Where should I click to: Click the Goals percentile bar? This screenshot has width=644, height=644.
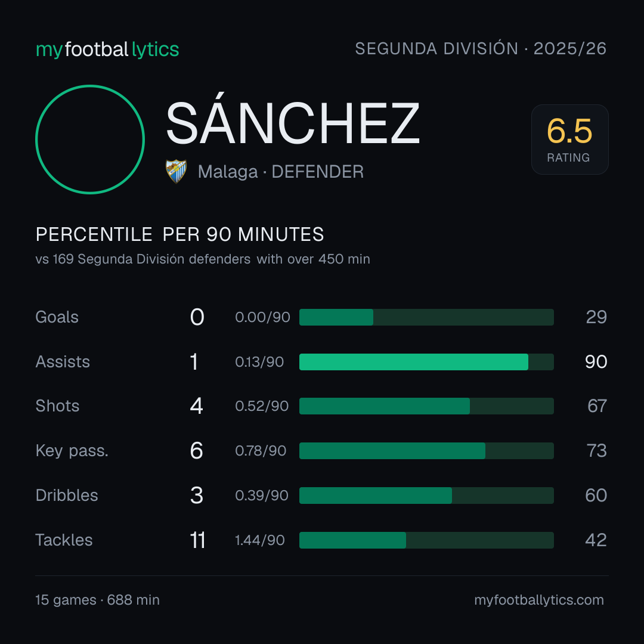[x=426, y=317]
